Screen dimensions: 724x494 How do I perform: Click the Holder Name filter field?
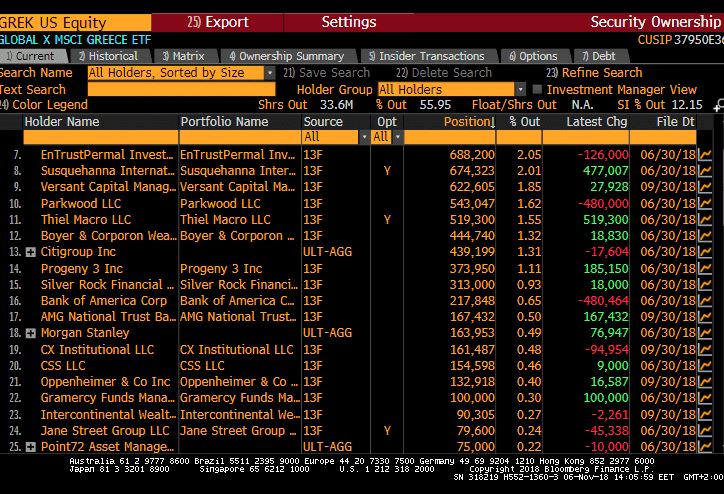tap(101, 137)
